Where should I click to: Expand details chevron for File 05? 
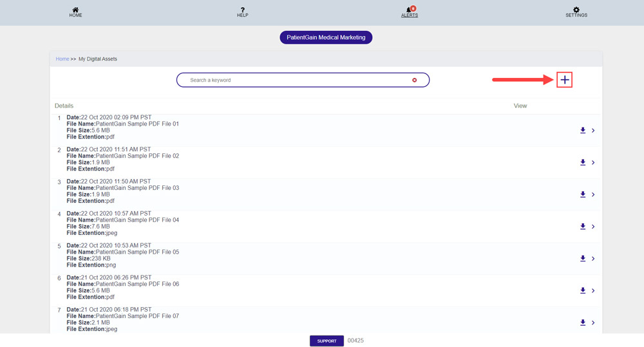coord(593,258)
